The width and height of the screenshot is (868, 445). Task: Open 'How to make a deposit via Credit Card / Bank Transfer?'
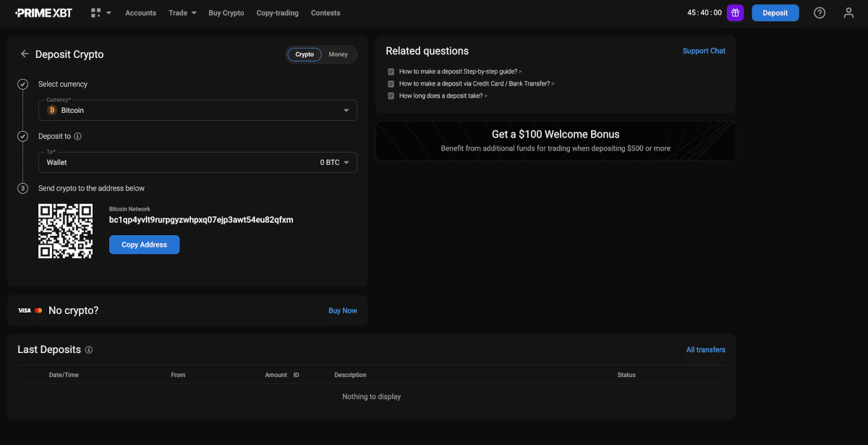tap(477, 84)
